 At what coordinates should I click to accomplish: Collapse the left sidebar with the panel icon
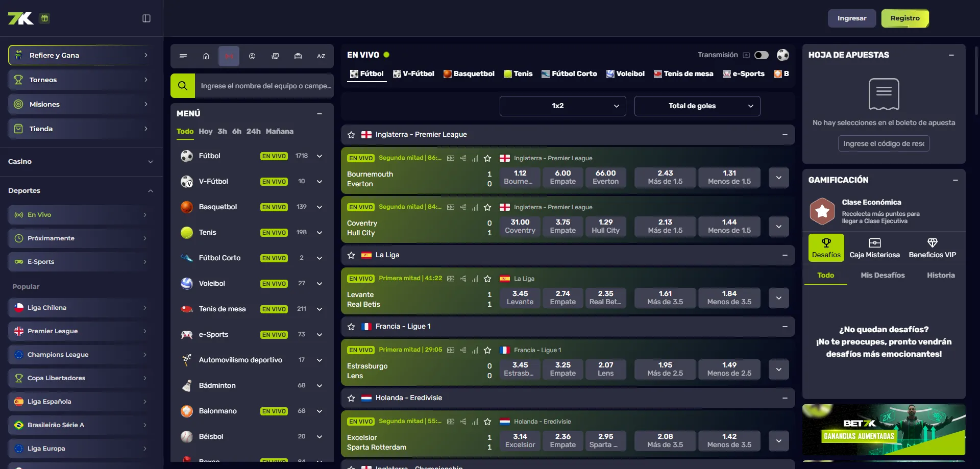pos(146,18)
